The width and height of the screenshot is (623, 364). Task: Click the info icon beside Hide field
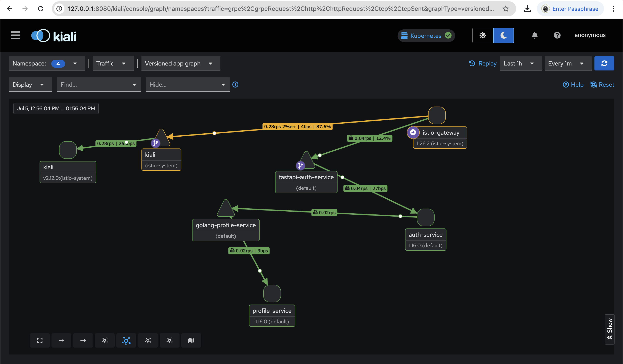tap(235, 85)
